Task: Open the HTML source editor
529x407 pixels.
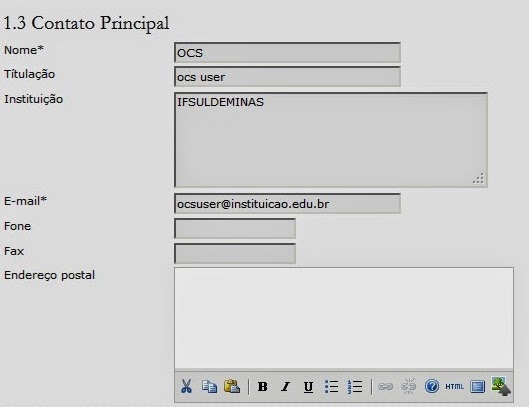Action: pyautogui.click(x=454, y=386)
